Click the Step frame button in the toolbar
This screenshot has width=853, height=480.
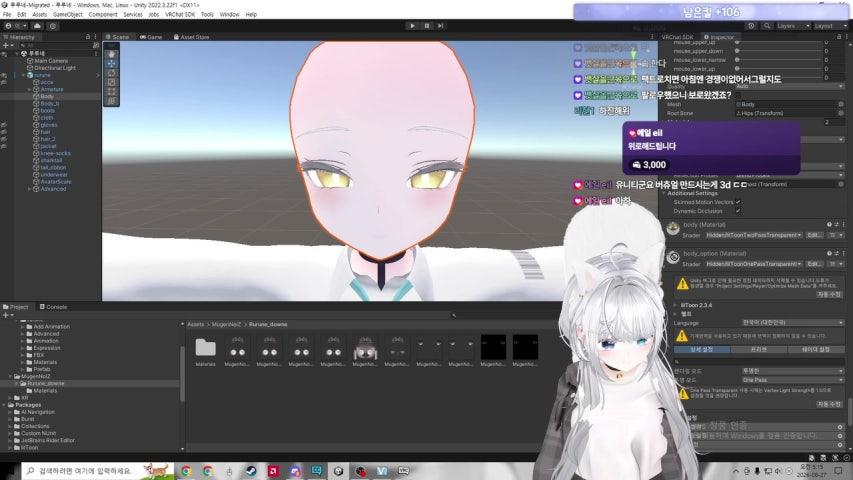pyautogui.click(x=441, y=26)
